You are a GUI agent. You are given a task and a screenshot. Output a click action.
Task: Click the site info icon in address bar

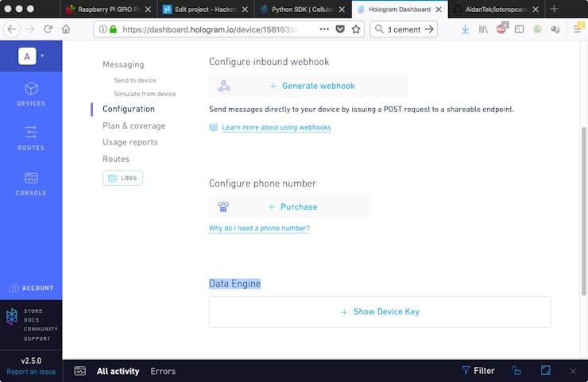(103, 29)
